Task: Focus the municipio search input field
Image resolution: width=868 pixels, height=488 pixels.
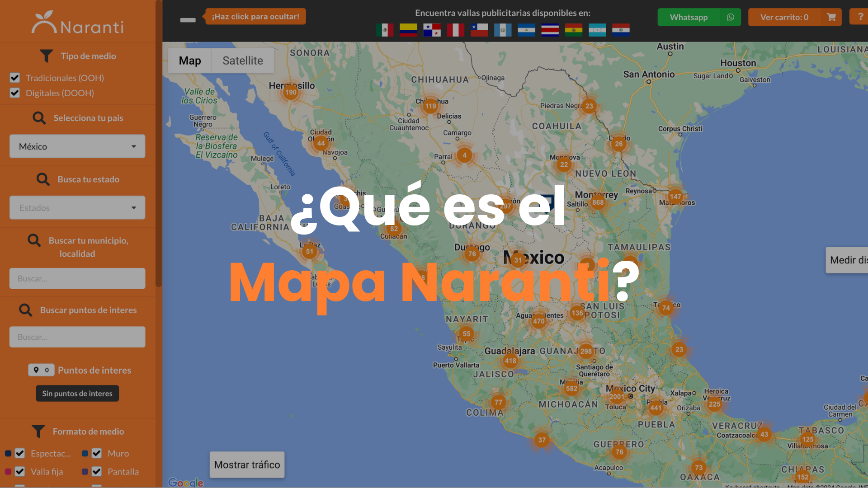Action: (77, 278)
